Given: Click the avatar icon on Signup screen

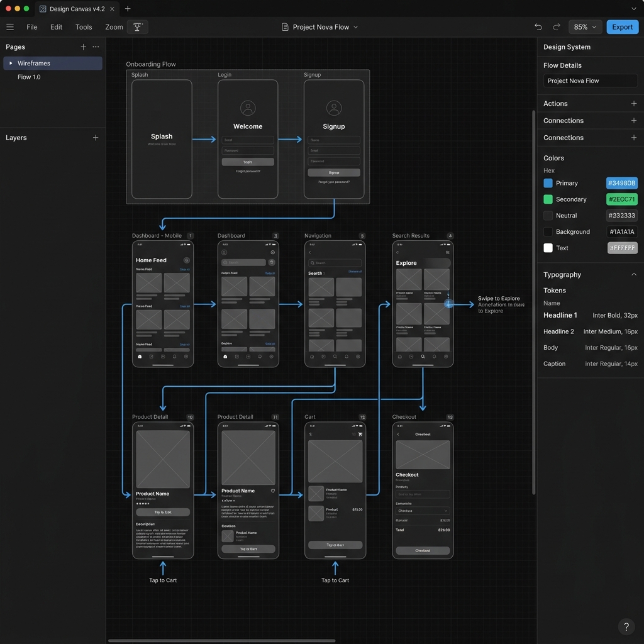Looking at the screenshot, I should (x=334, y=108).
